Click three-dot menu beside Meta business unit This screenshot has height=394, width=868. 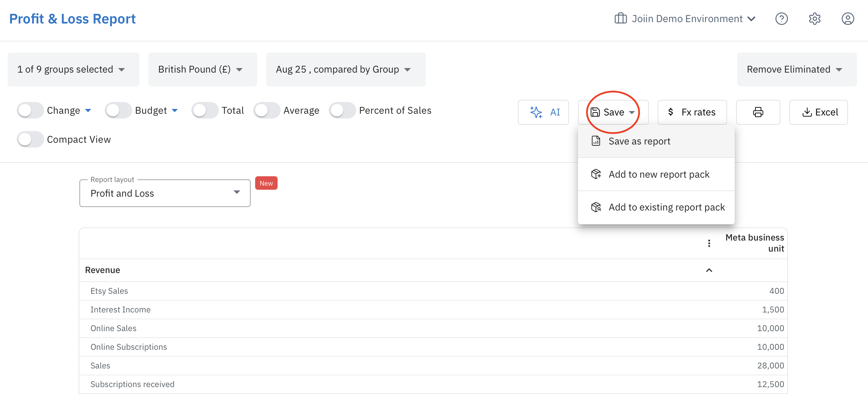click(x=709, y=243)
